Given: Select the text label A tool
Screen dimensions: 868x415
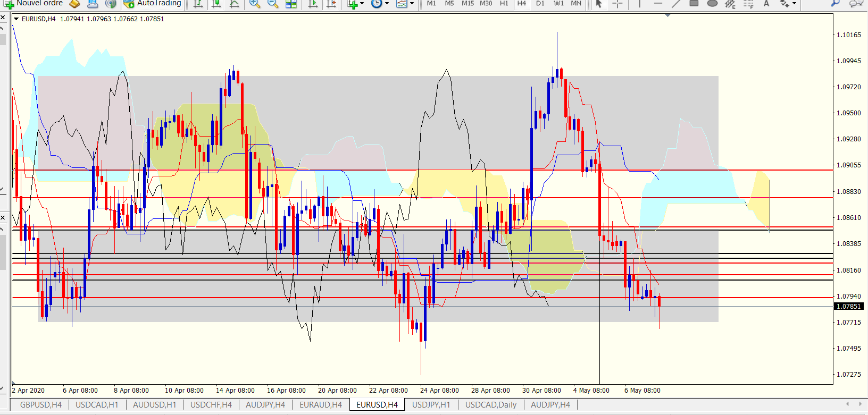Looking at the screenshot, I should [766, 4].
